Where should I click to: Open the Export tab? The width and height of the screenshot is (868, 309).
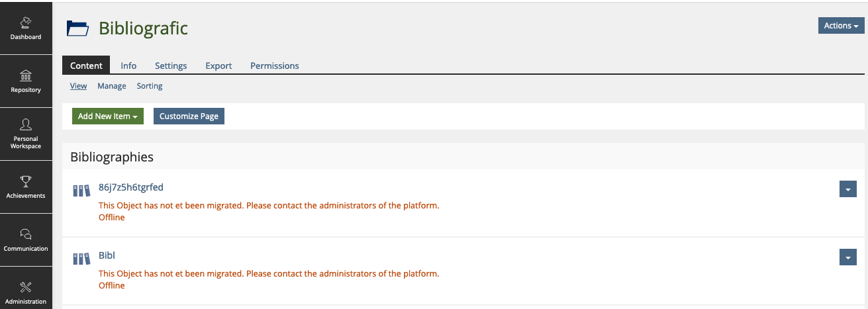pos(218,66)
